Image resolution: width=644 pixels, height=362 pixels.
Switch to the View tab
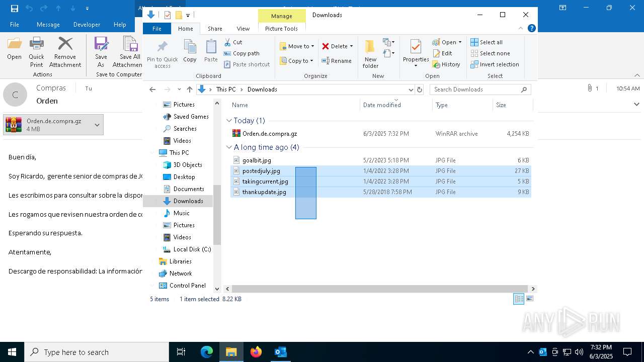click(243, 29)
